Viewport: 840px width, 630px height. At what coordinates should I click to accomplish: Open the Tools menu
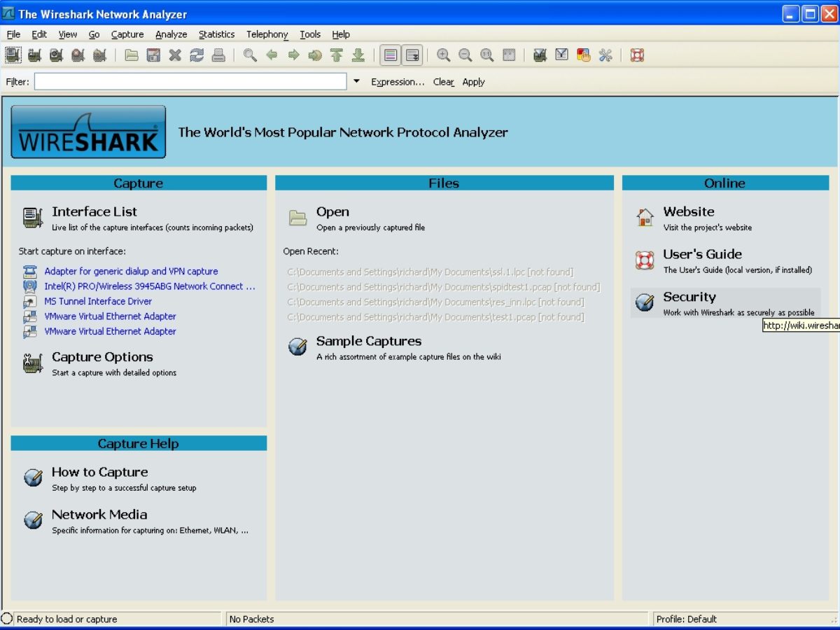tap(310, 34)
